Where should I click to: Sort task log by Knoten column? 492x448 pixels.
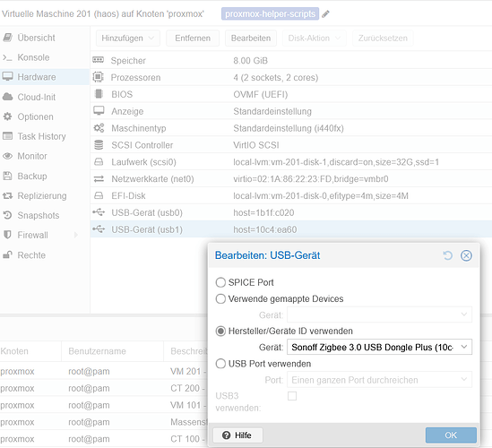point(30,351)
